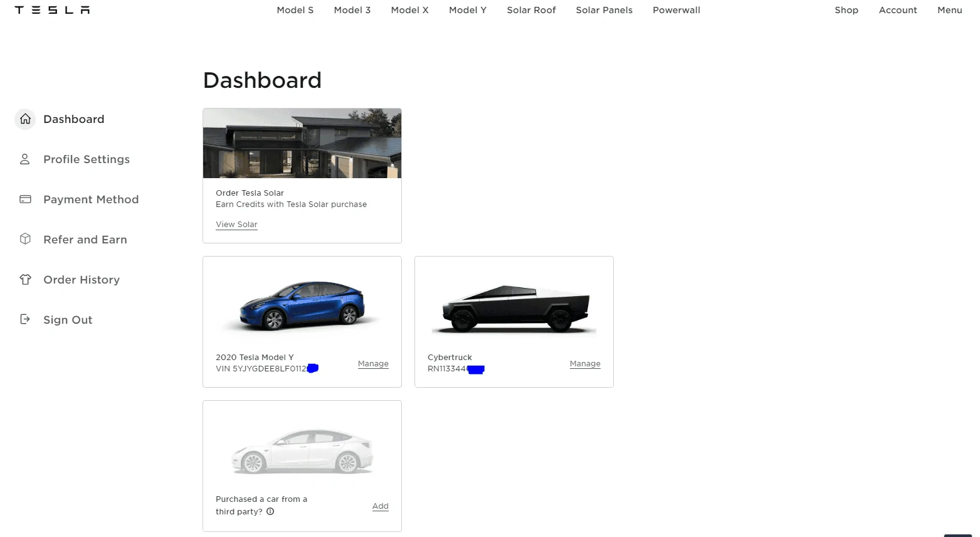Click the Dashboard home icon

[x=25, y=119]
